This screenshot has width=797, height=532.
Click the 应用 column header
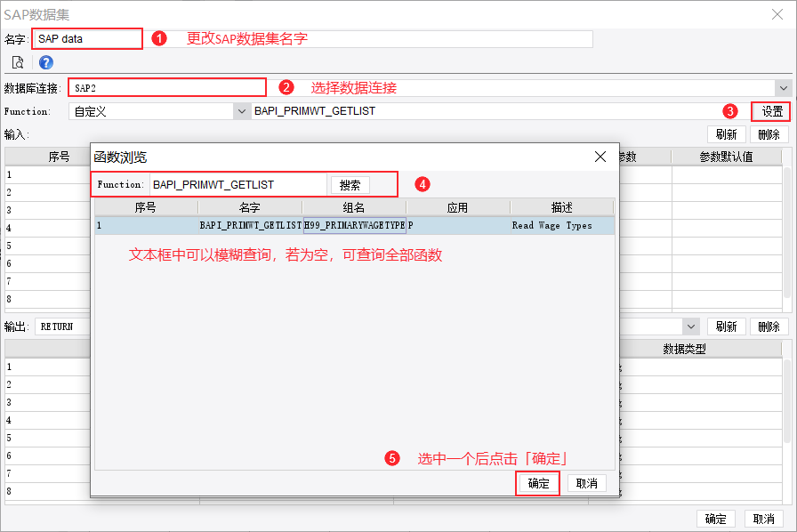[457, 207]
